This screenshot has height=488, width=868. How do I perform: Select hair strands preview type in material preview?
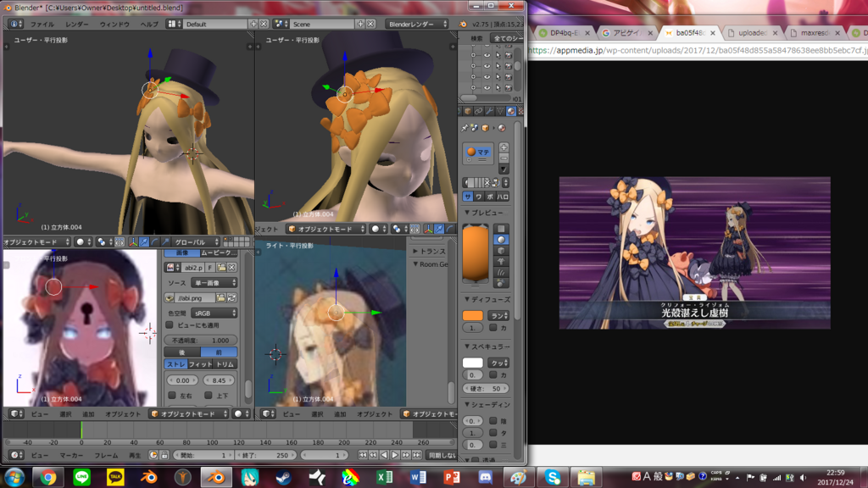pos(500,272)
